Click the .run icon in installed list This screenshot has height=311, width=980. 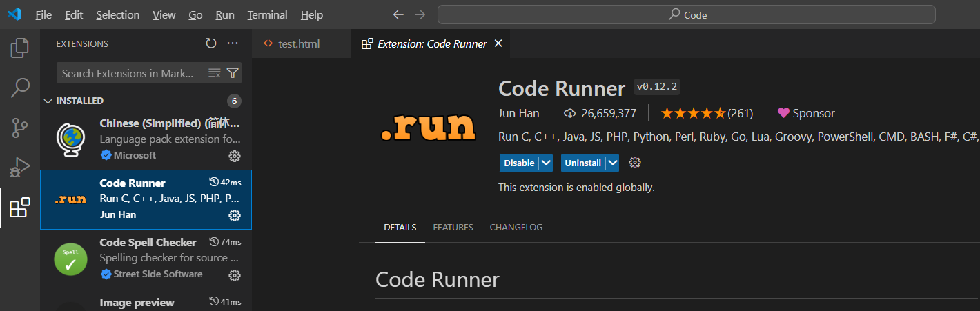71,199
